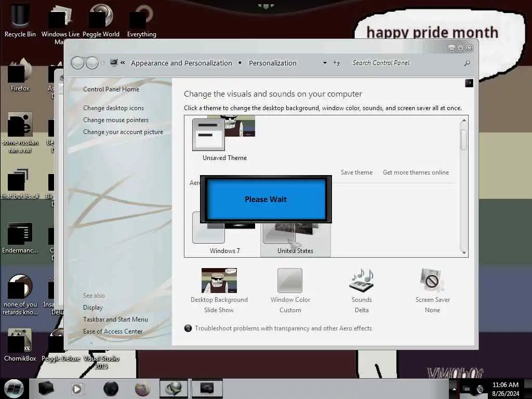Screen dimensions: 532x399
Task: Open the media player taskbar icon
Action: tap(77, 389)
